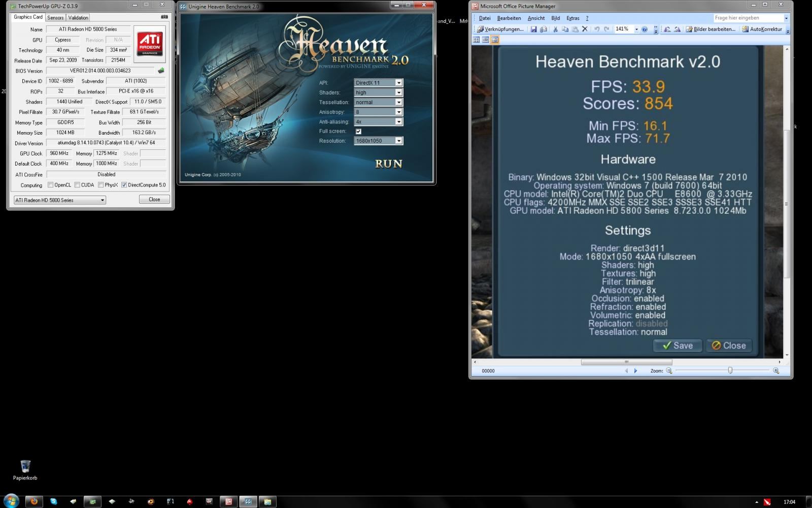Click the Cut scissors icon in Picture Manager
Image resolution: width=812 pixels, height=508 pixels.
coord(555,29)
